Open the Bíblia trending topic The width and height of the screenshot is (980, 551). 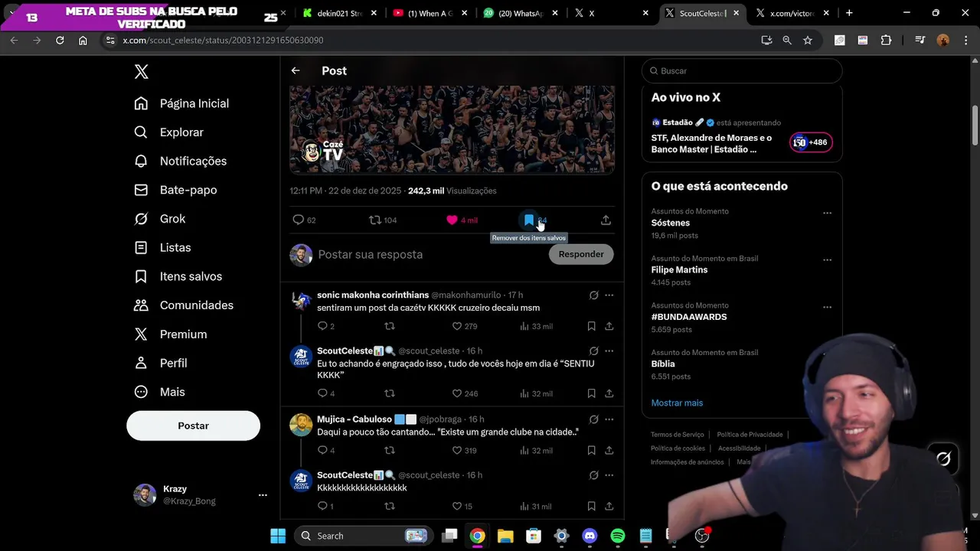[x=663, y=364]
